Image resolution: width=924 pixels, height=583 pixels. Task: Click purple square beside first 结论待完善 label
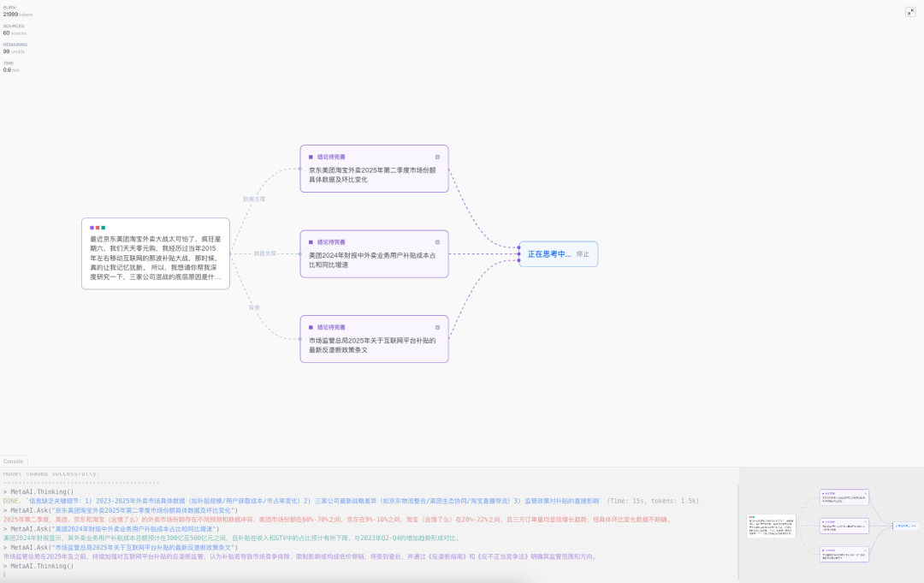311,157
